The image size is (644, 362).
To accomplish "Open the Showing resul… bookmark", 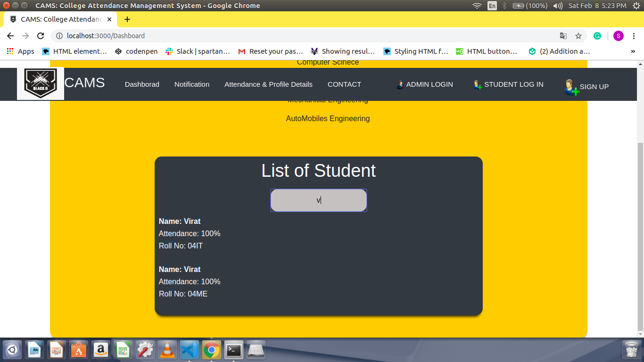I will click(x=343, y=51).
